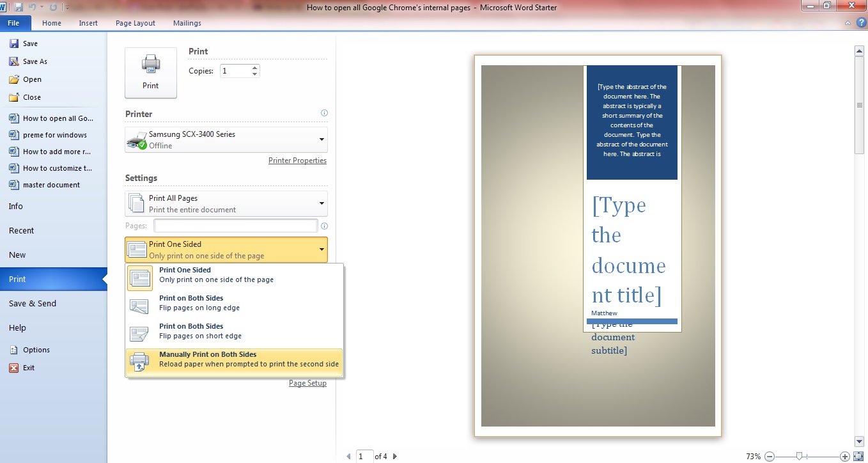Click the Save icon in backstage menu
868x463 pixels.
point(13,43)
